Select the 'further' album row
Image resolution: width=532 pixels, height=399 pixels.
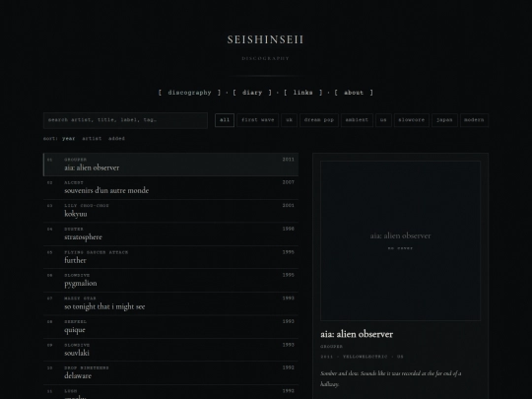point(170,257)
